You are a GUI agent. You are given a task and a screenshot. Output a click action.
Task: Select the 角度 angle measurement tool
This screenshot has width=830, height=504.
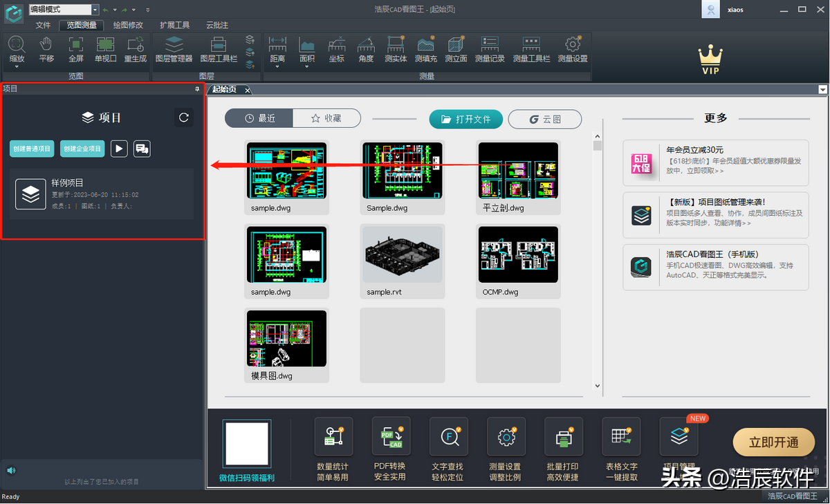coord(366,50)
